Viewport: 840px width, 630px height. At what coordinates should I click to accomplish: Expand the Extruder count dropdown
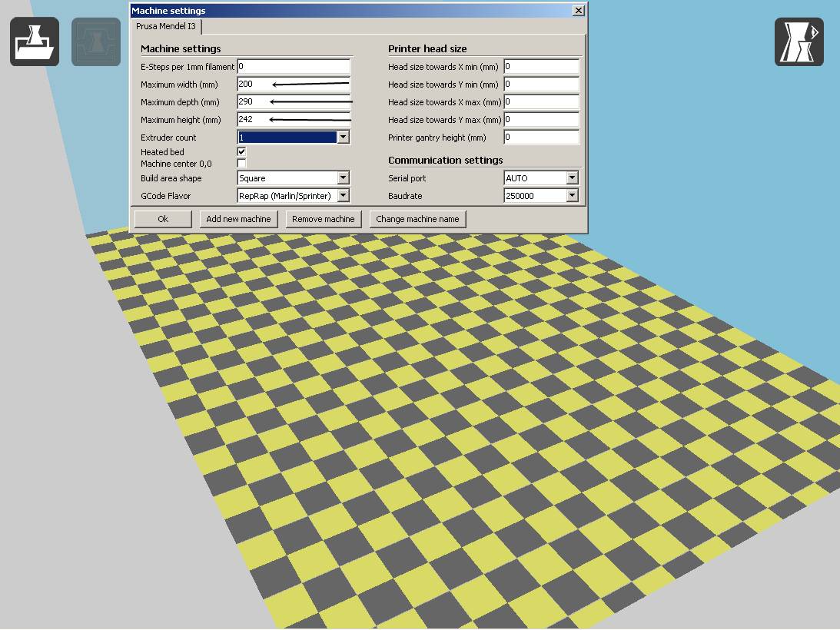click(343, 138)
